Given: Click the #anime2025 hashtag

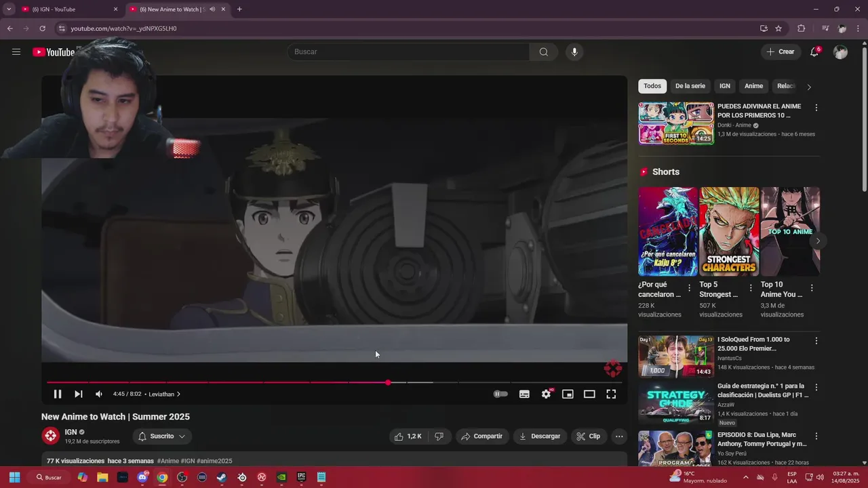Looking at the screenshot, I should pyautogui.click(x=214, y=461).
